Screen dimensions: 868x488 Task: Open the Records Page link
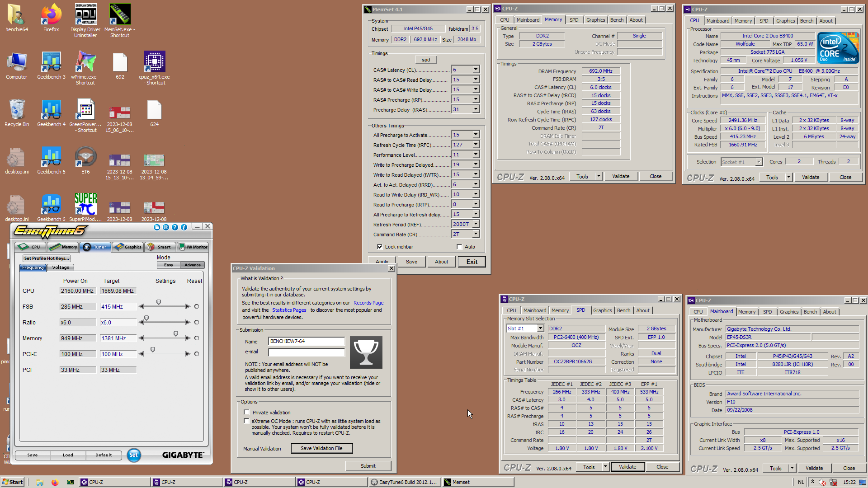(x=368, y=303)
